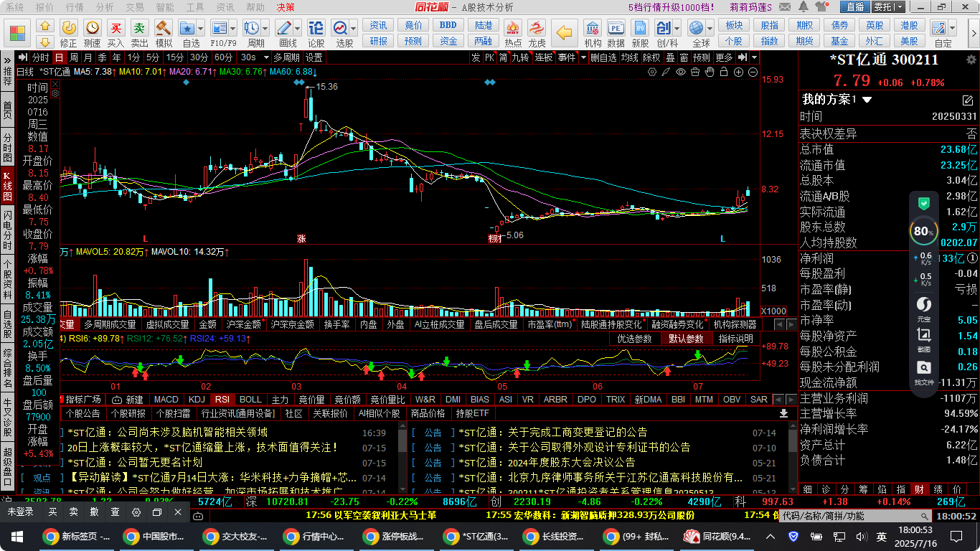Click the chart zoom-in plus circle icon
The image size is (980, 551).
click(x=739, y=72)
